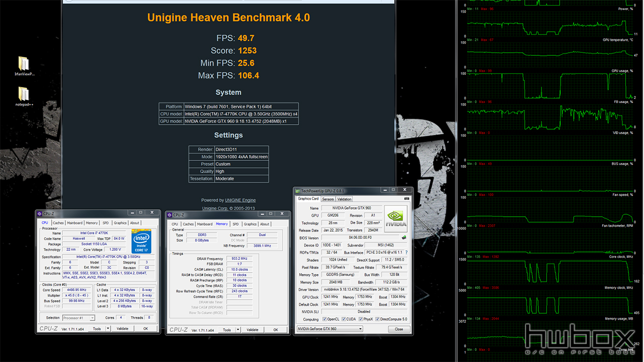Click Validate in the CPU-Z Memory window

pyautogui.click(x=253, y=330)
